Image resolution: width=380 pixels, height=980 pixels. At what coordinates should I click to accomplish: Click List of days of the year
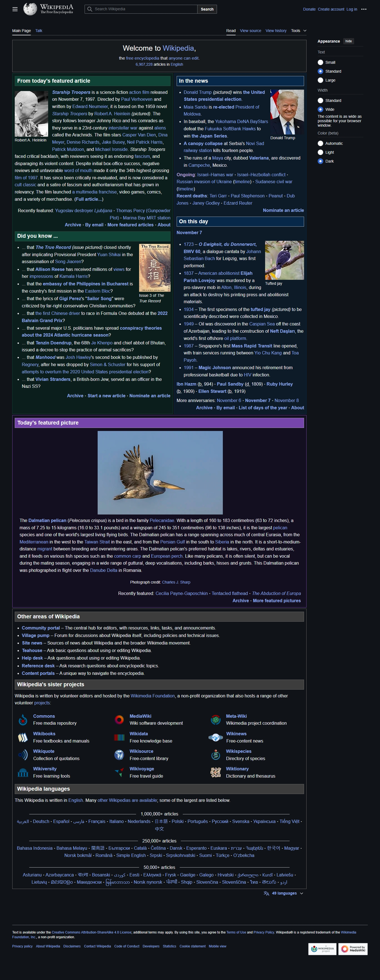[x=263, y=408]
